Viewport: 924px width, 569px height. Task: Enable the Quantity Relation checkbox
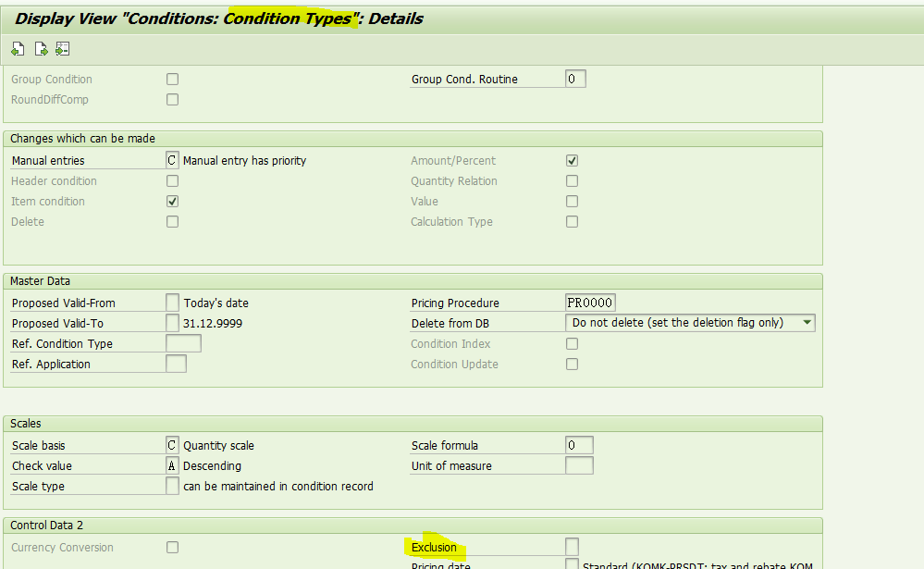(571, 180)
